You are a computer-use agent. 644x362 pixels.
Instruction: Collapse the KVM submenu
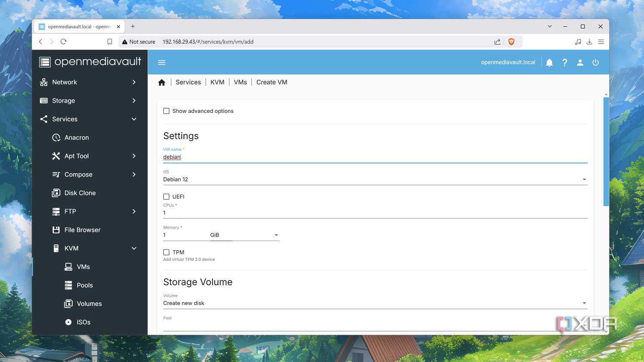pos(90,248)
